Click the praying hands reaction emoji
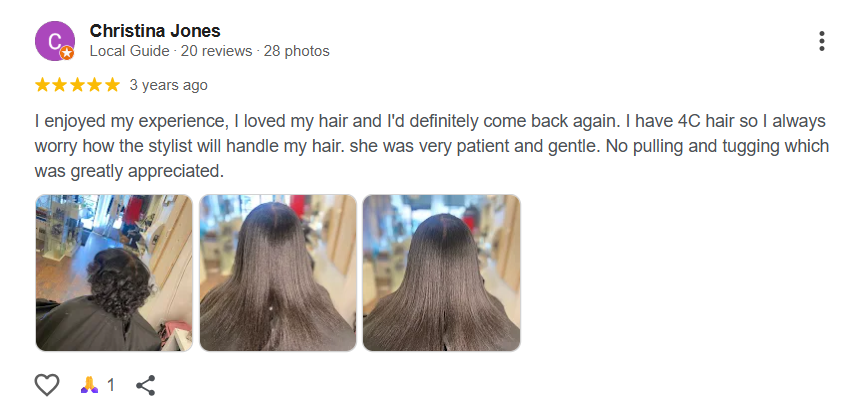Screen dimensions: 861x413 tap(90, 385)
